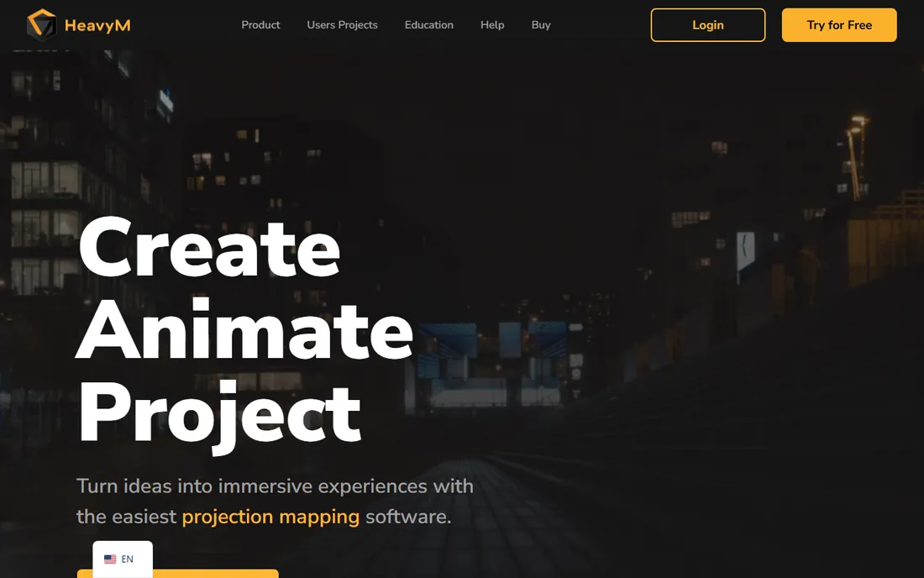924x578 pixels.
Task: Click the 'projection mapping' highlighted text
Action: [x=270, y=517]
